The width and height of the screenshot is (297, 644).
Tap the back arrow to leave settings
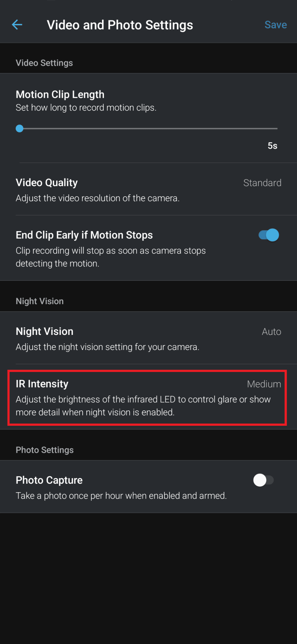click(x=17, y=25)
